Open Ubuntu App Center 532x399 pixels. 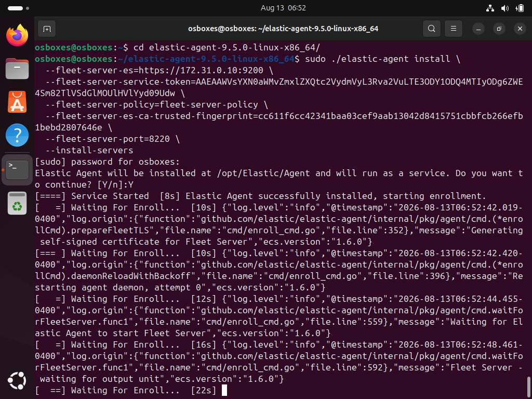17,101
